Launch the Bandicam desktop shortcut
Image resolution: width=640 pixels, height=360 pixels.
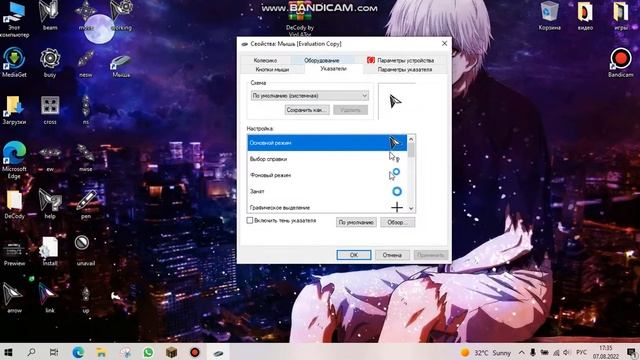(621, 62)
